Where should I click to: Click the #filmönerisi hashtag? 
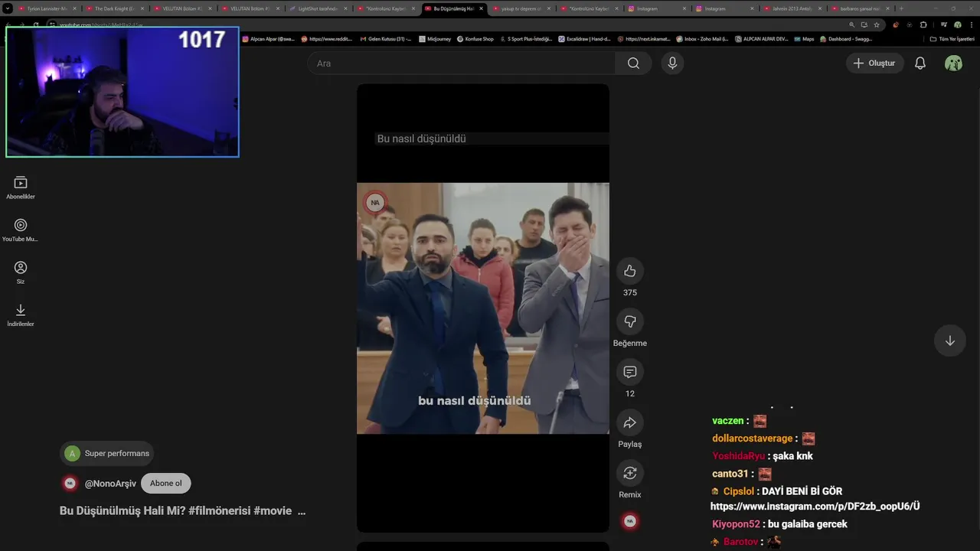point(220,511)
